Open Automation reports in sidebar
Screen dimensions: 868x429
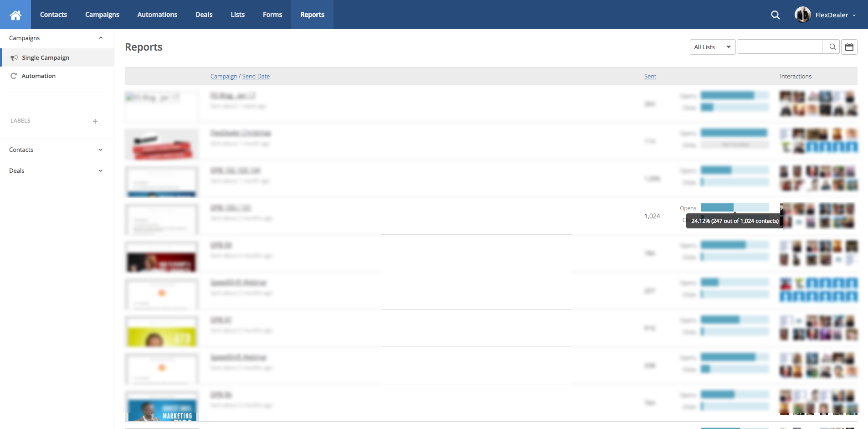[x=38, y=76]
